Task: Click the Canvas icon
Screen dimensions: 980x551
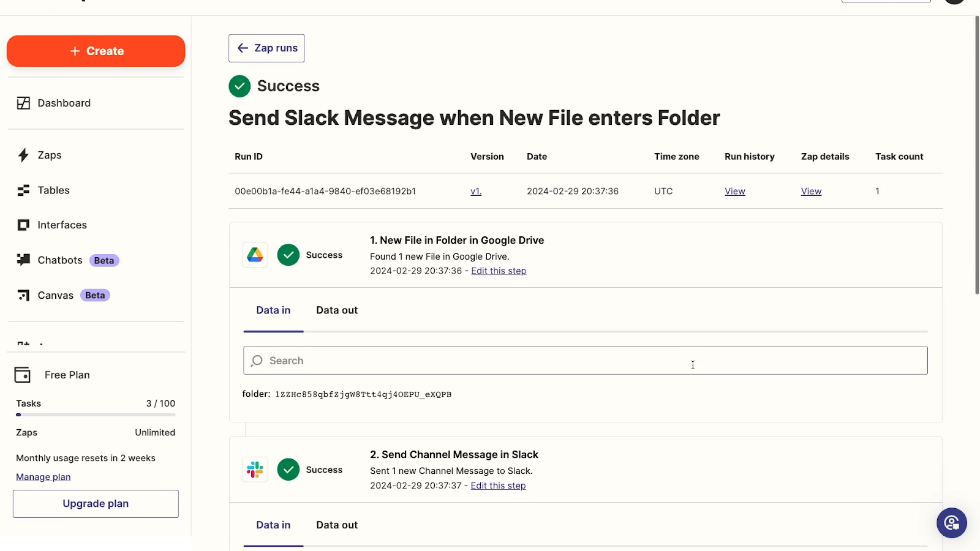Action: 23,295
